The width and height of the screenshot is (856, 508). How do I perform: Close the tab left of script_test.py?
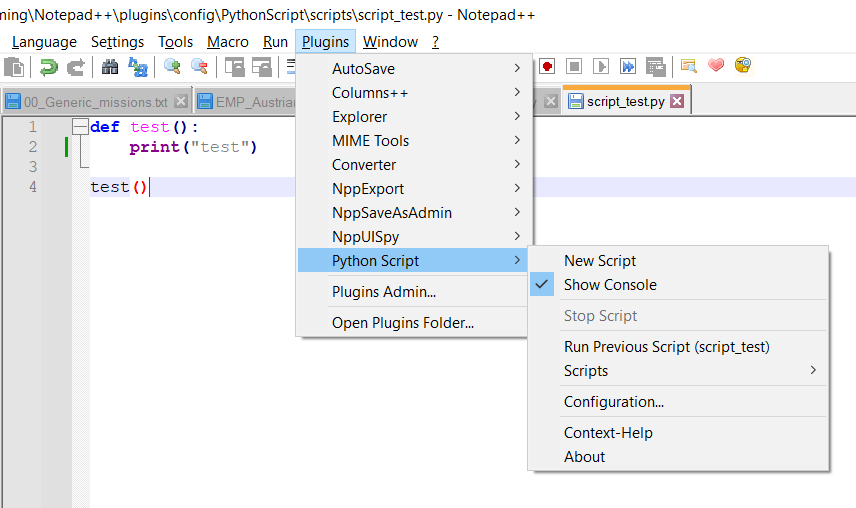[x=551, y=101]
